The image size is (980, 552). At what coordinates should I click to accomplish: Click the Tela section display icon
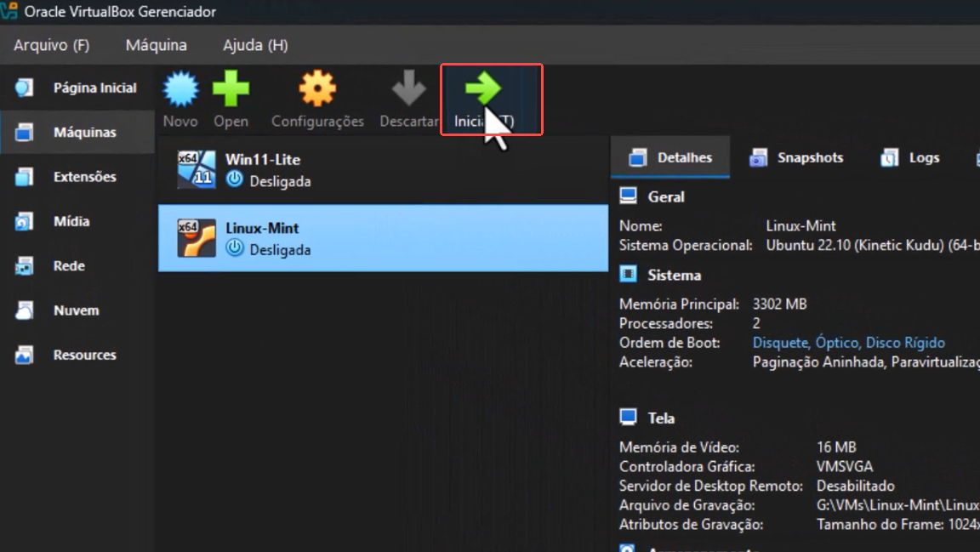click(628, 417)
